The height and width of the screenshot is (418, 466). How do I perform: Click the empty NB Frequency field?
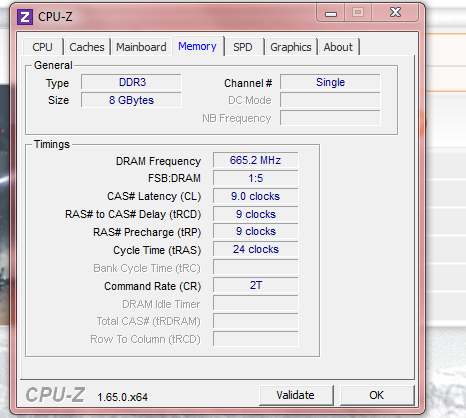(330, 118)
